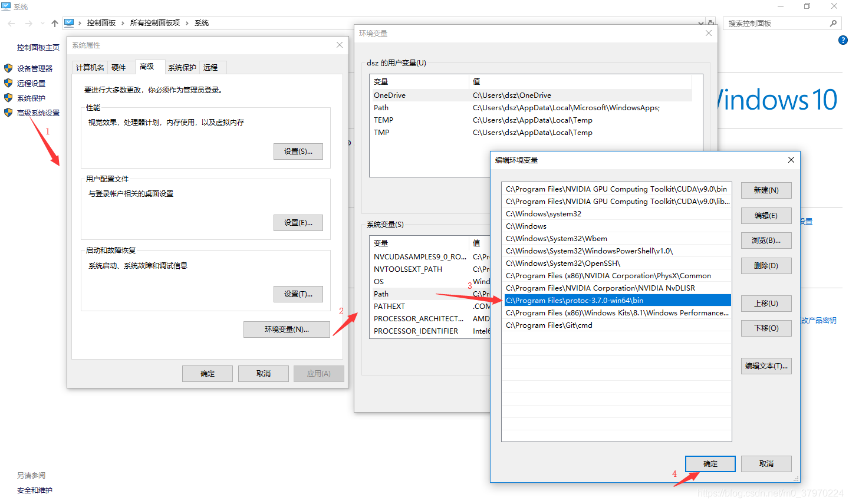The width and height of the screenshot is (849, 504).
Task: Select OpenSSH path entry
Action: click(617, 263)
